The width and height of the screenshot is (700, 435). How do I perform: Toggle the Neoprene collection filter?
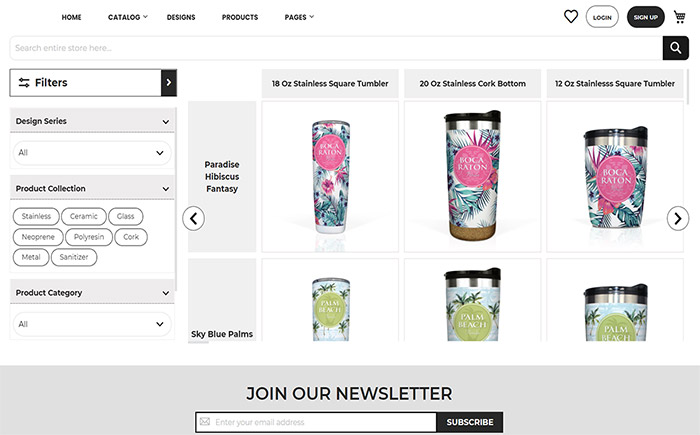[x=38, y=237]
